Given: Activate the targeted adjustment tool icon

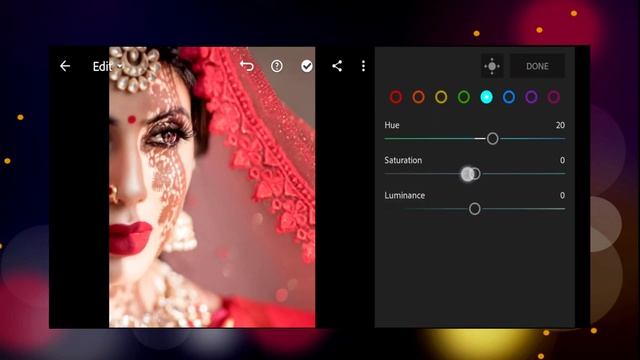Looking at the screenshot, I should (492, 66).
